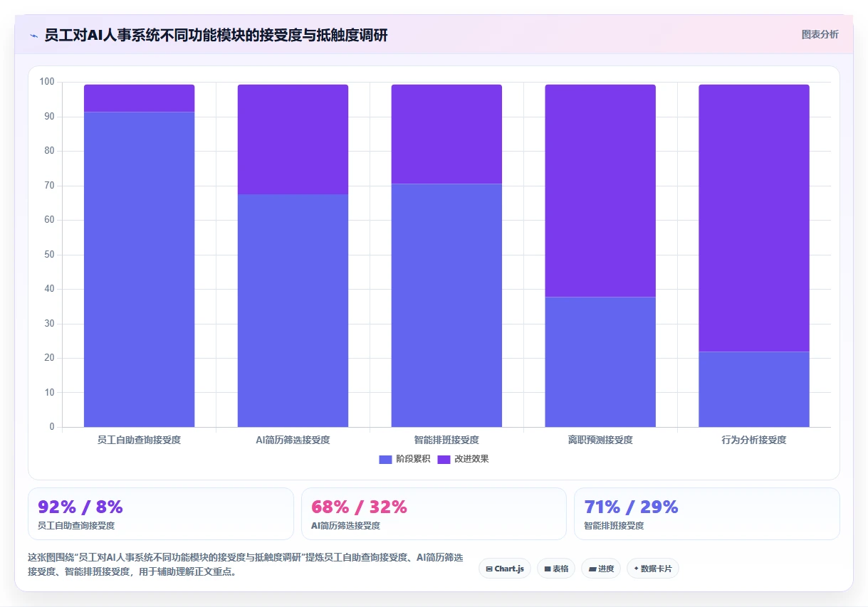Click AI简历筛选接受度 caption under 68% card
Viewport: 868px width, 607px height.
[345, 526]
